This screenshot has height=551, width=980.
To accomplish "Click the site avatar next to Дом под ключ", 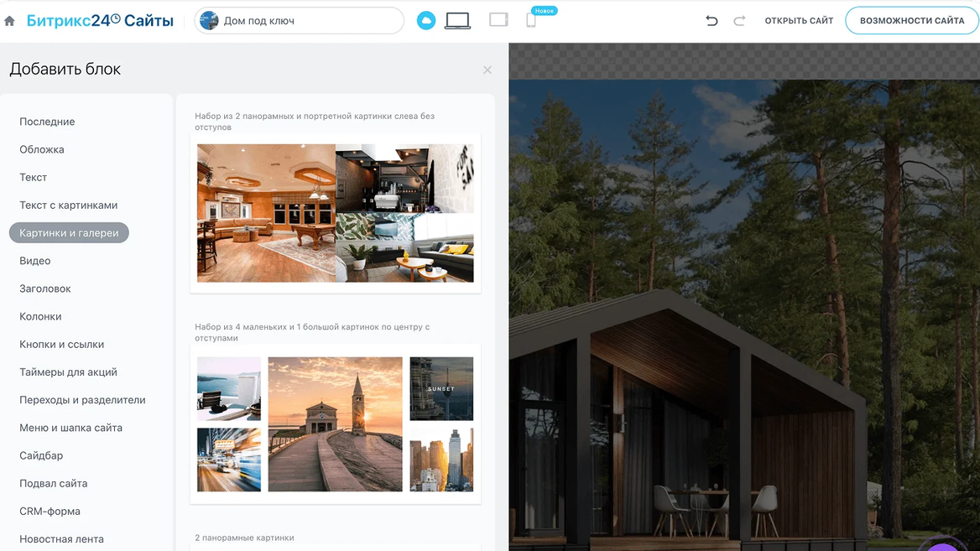I will 209,21.
